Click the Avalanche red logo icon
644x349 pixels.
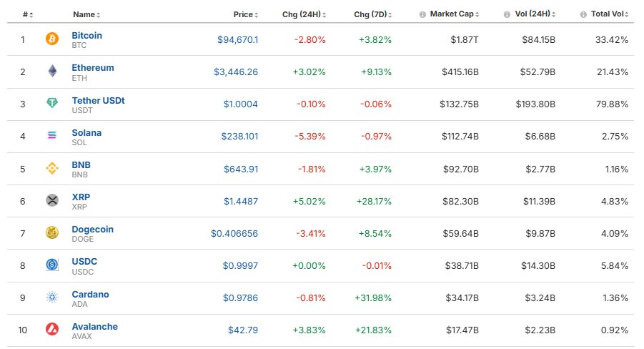pos(52,329)
